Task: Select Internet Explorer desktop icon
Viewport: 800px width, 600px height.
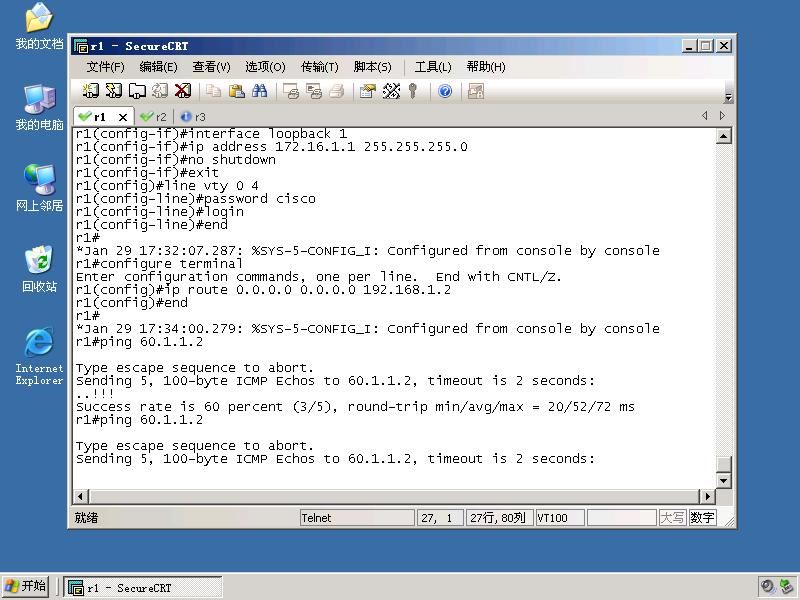Action: (x=39, y=357)
